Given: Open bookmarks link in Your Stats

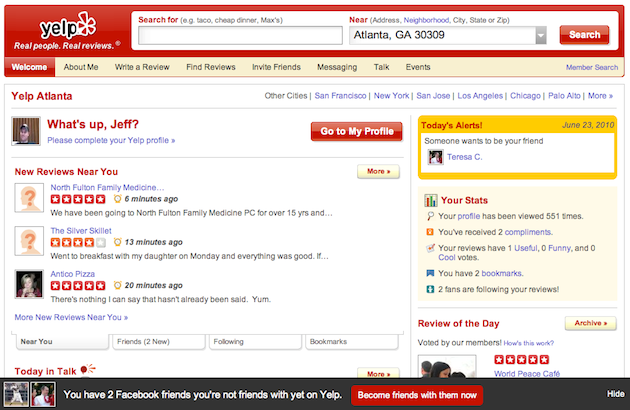Looking at the screenshot, I should pos(502,273).
